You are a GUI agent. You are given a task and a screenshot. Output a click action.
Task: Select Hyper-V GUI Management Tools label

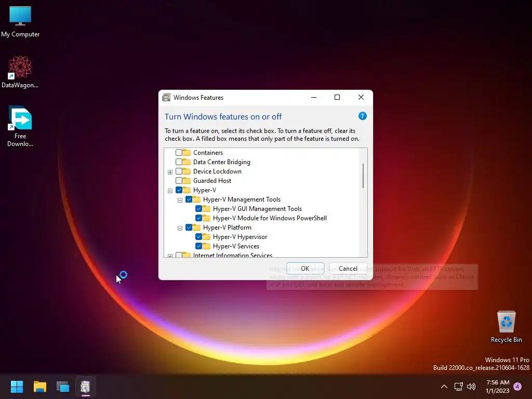(x=257, y=209)
